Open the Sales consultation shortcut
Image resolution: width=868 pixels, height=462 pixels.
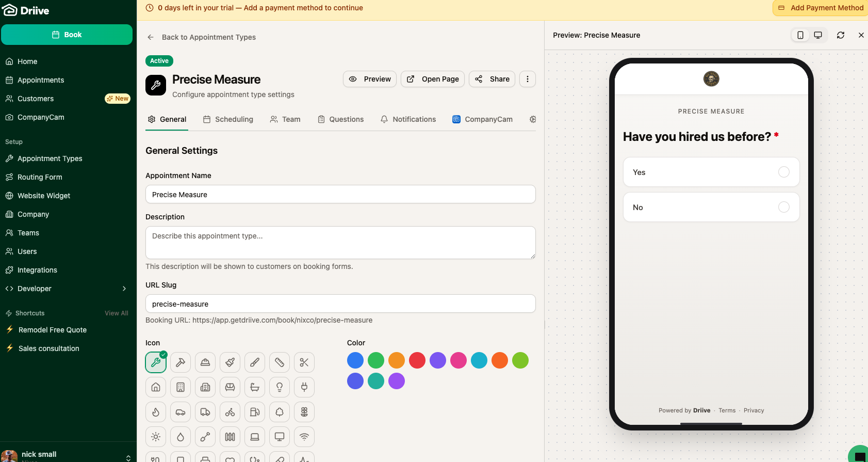click(x=68, y=348)
